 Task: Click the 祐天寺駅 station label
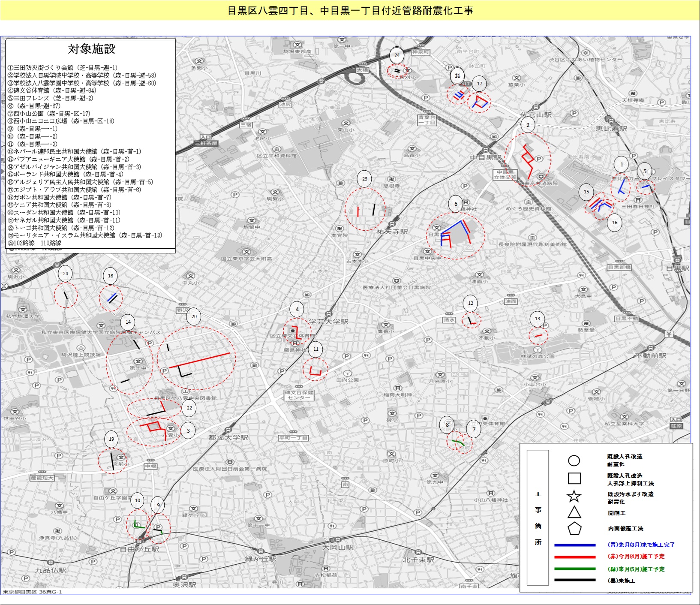point(392,232)
